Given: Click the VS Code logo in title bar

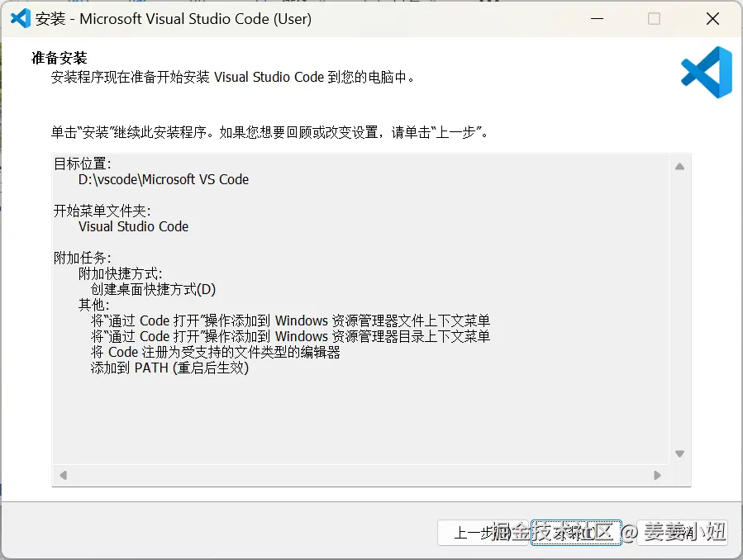Looking at the screenshot, I should (21, 18).
